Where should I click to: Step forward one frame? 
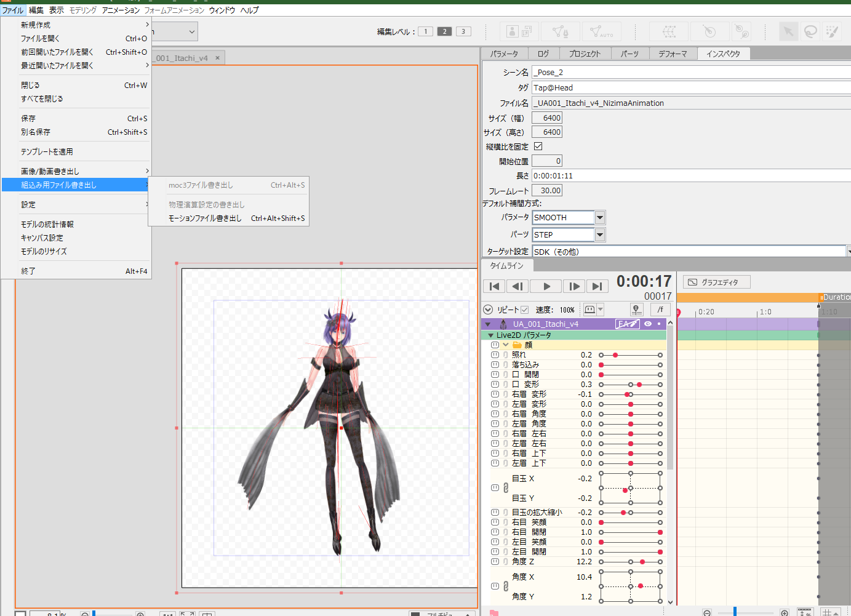[574, 286]
